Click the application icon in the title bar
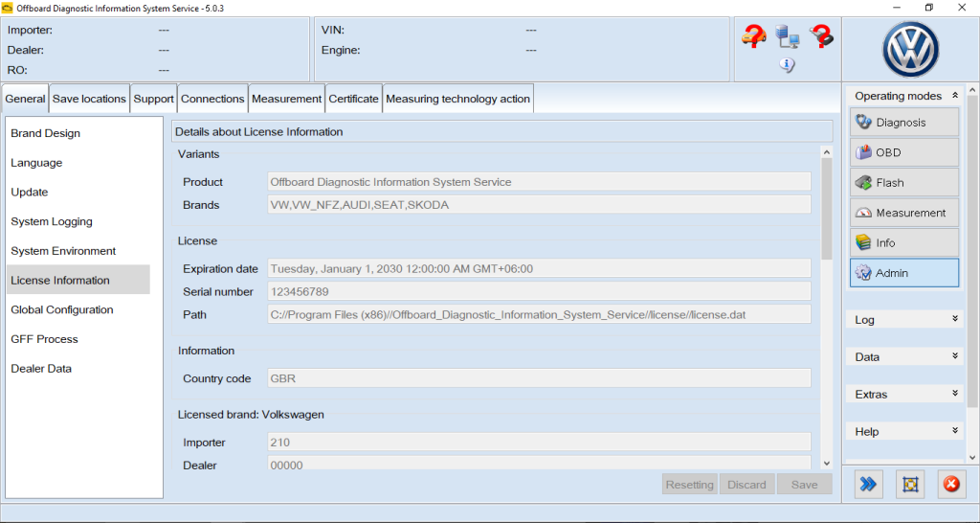Image resolution: width=980 pixels, height=523 pixels. click(x=8, y=8)
